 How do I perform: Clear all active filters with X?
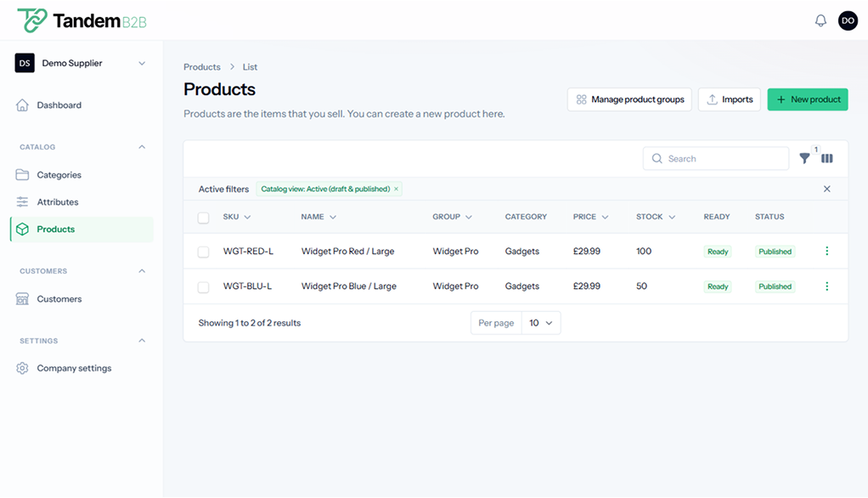tap(826, 189)
